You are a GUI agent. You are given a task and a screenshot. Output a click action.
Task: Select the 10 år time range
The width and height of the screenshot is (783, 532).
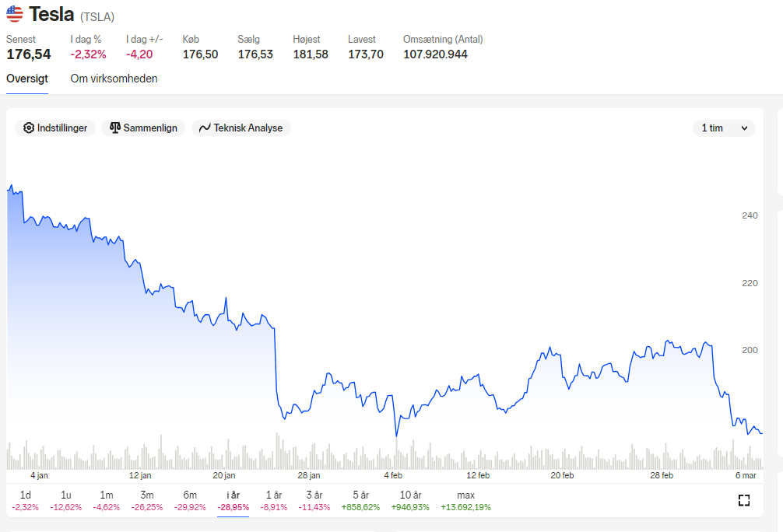tap(410, 501)
